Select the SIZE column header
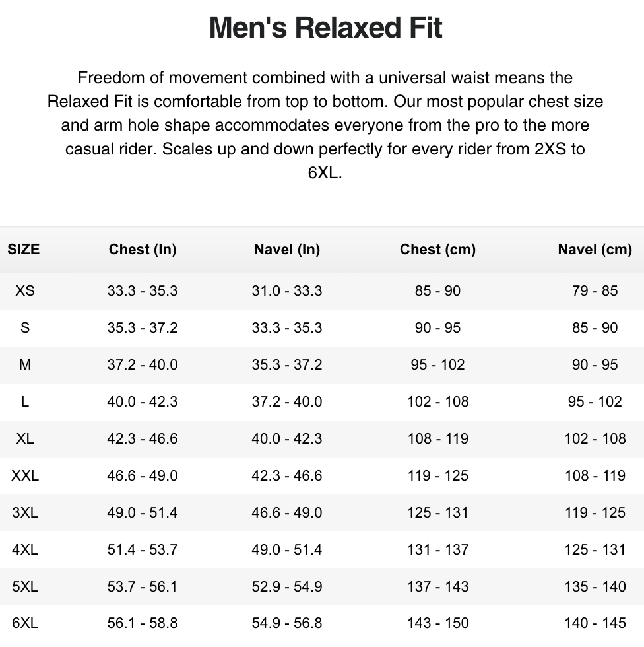Image resolution: width=644 pixels, height=647 pixels. (24, 250)
